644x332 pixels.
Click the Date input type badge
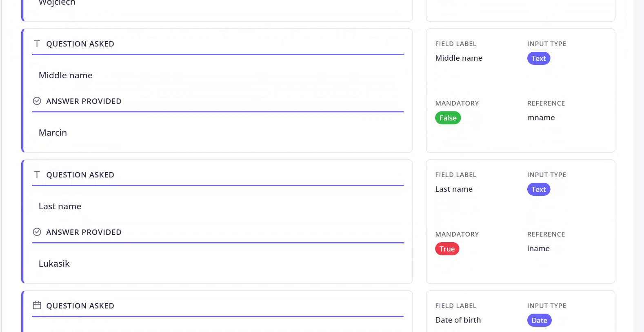[539, 320]
